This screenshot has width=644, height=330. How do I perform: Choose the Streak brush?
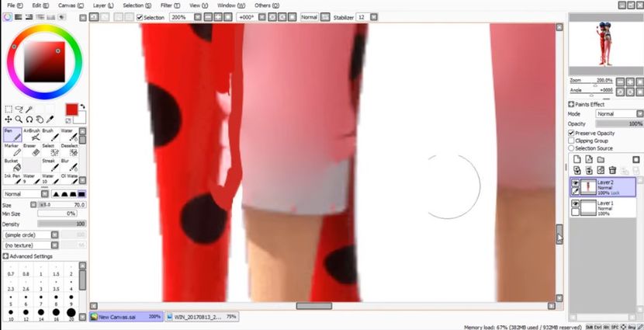click(x=50, y=165)
